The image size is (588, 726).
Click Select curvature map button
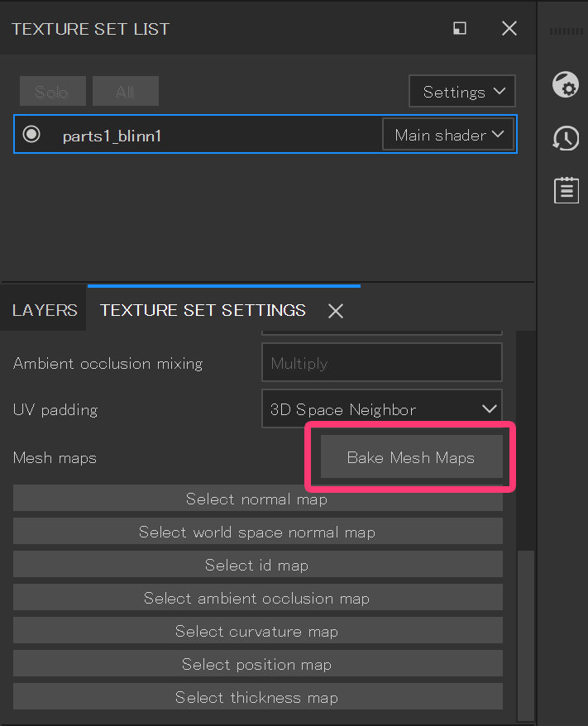[x=258, y=631]
